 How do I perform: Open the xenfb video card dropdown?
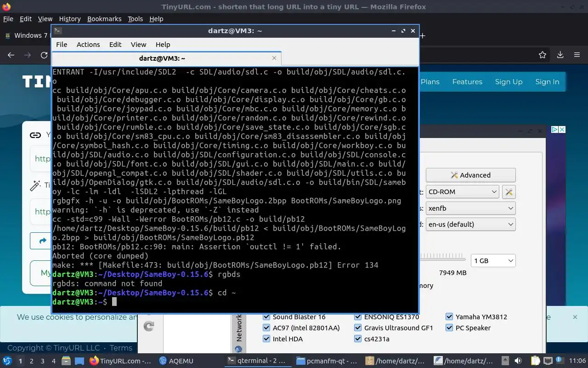[x=470, y=208]
